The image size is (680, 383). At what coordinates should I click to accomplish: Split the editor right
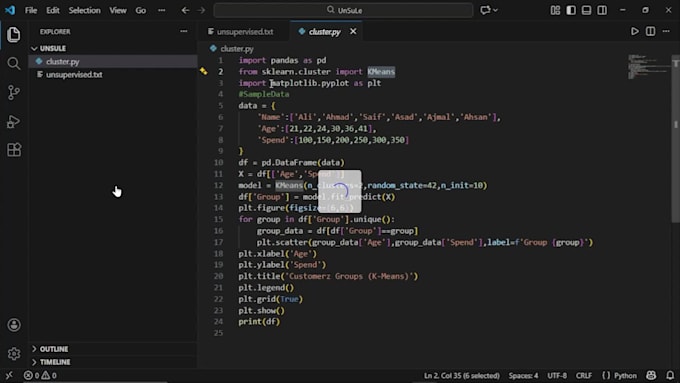click(x=651, y=31)
